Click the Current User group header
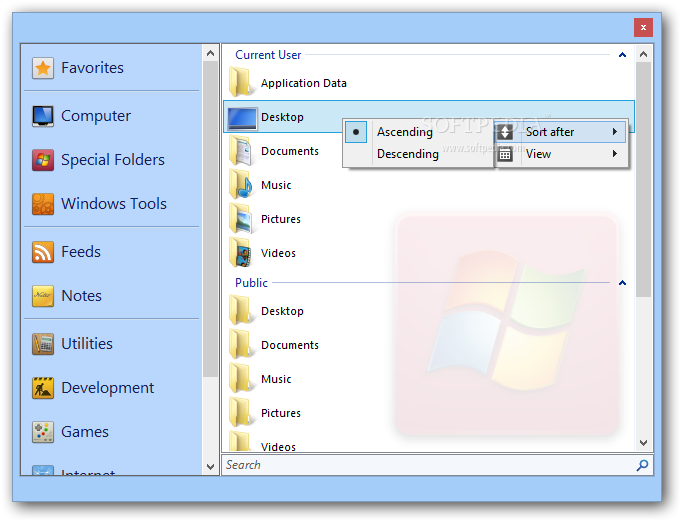Viewport: 682px width, 522px height. point(268,55)
